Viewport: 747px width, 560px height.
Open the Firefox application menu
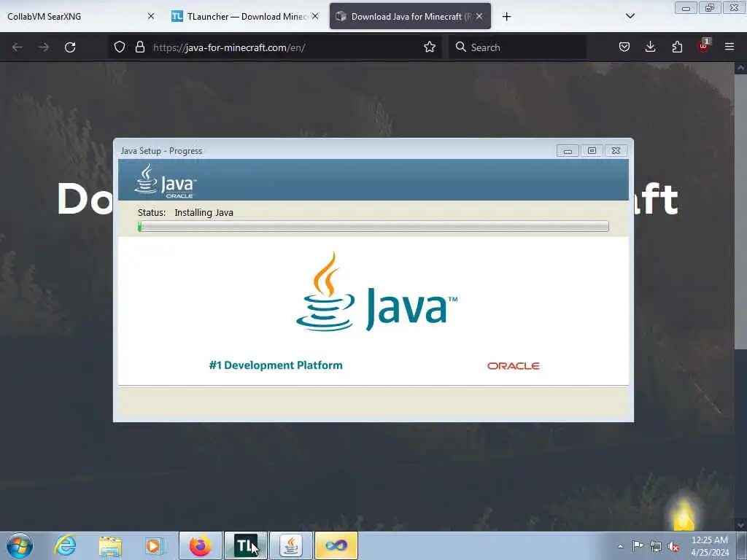point(729,47)
